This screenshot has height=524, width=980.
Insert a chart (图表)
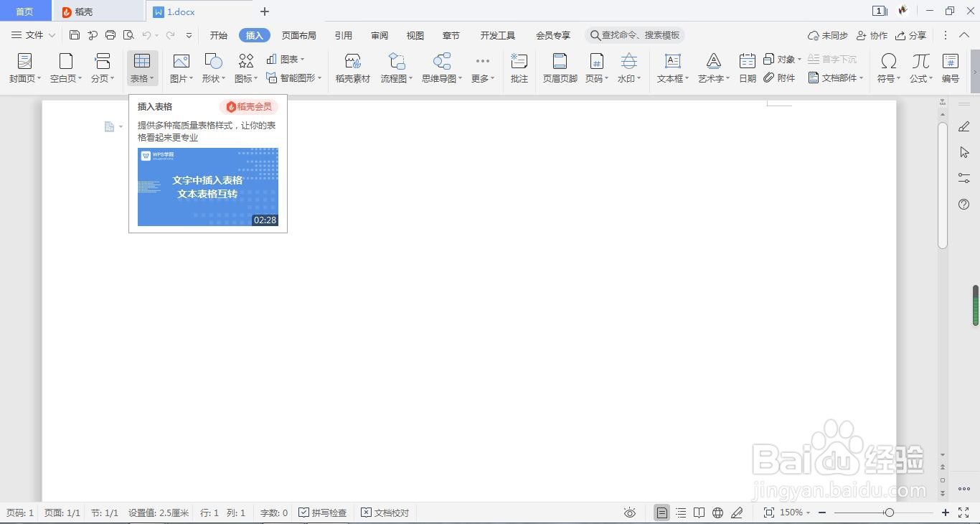pyautogui.click(x=286, y=60)
